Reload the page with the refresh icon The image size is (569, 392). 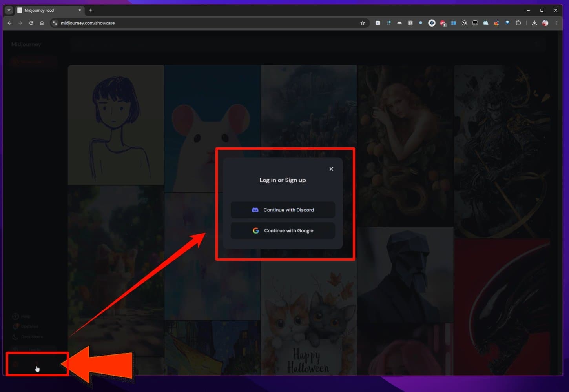31,23
